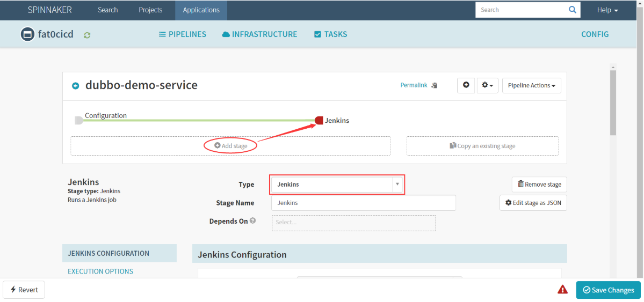This screenshot has width=644, height=302.
Task: Open the stage Type dropdown
Action: (x=337, y=184)
